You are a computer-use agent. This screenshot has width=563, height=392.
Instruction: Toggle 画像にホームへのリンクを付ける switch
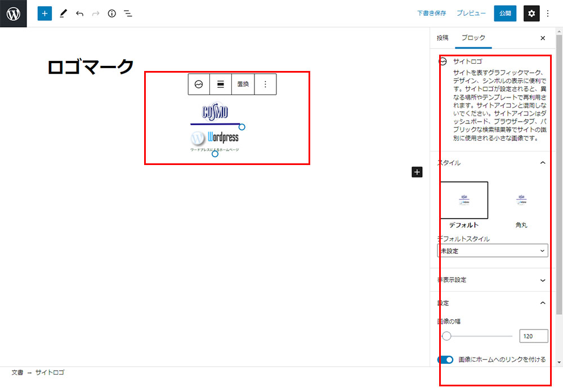pos(445,359)
